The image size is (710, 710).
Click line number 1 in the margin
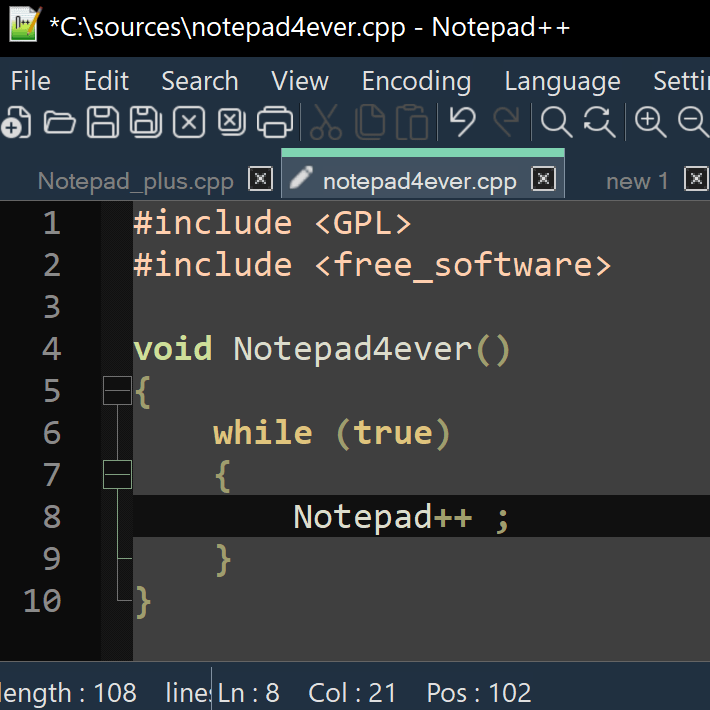(52, 223)
